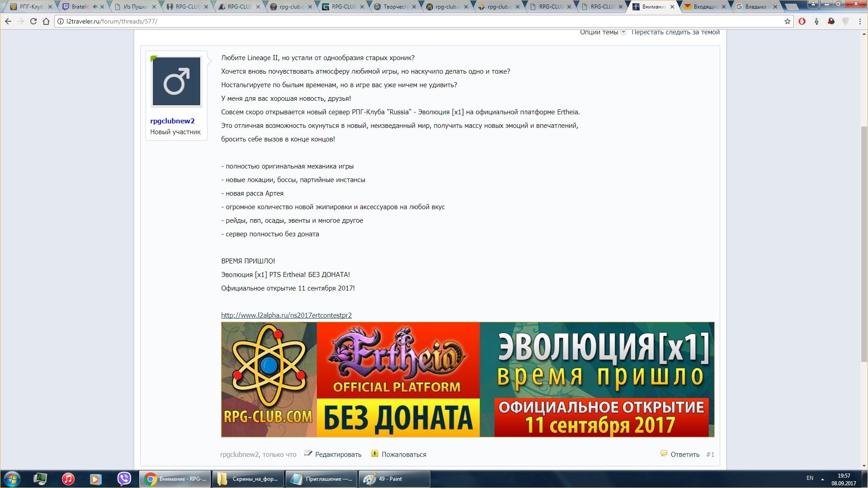Expand the Опции темы dropdown
Viewport: 868px width, 488px height.
pos(603,32)
